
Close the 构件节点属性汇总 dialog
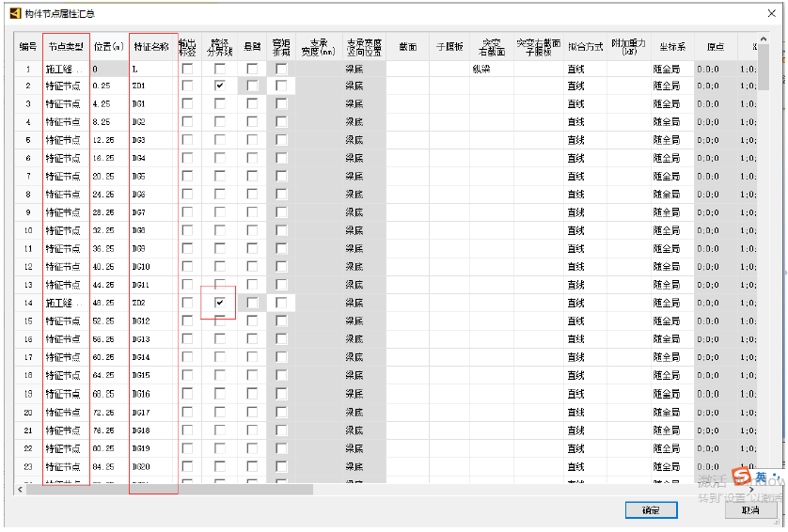pyautogui.click(x=771, y=13)
